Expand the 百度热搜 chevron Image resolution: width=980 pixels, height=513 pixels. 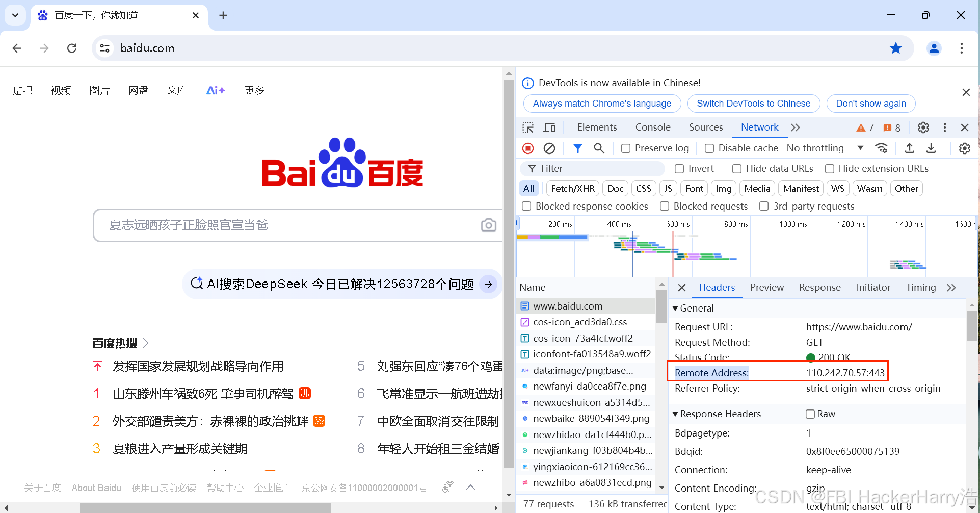coord(146,343)
